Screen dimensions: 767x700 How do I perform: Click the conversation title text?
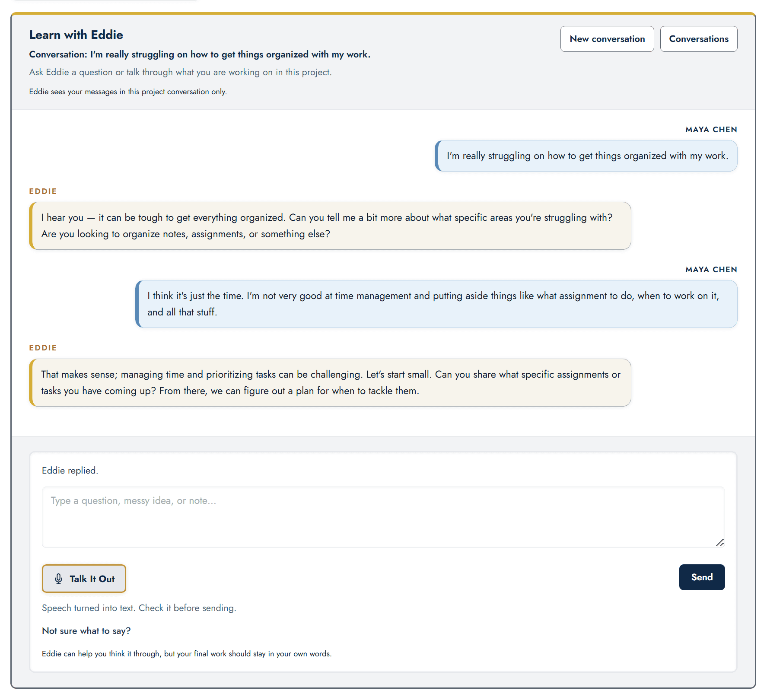[x=200, y=54]
